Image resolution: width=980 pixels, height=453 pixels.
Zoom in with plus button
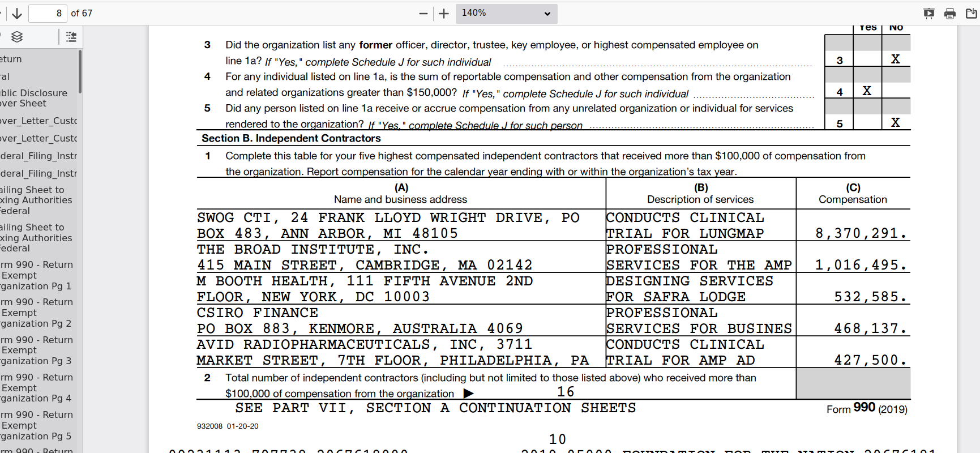(444, 13)
